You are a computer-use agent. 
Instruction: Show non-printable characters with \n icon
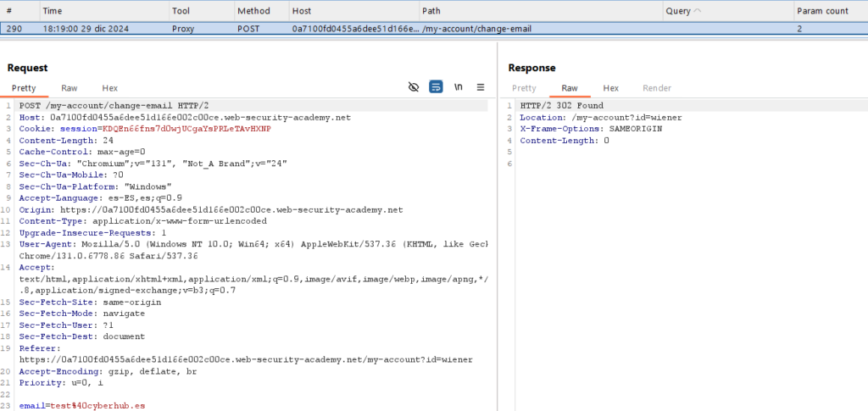coord(459,86)
